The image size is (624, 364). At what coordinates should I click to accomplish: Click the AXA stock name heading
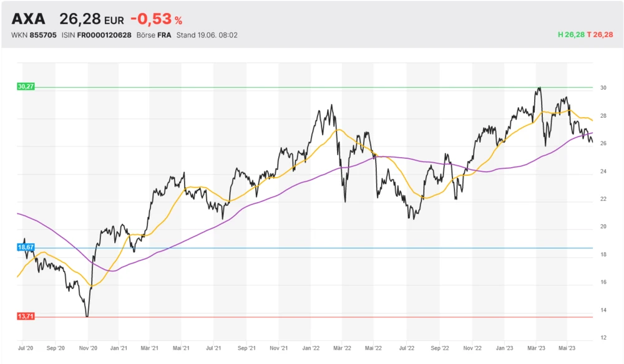(28, 19)
